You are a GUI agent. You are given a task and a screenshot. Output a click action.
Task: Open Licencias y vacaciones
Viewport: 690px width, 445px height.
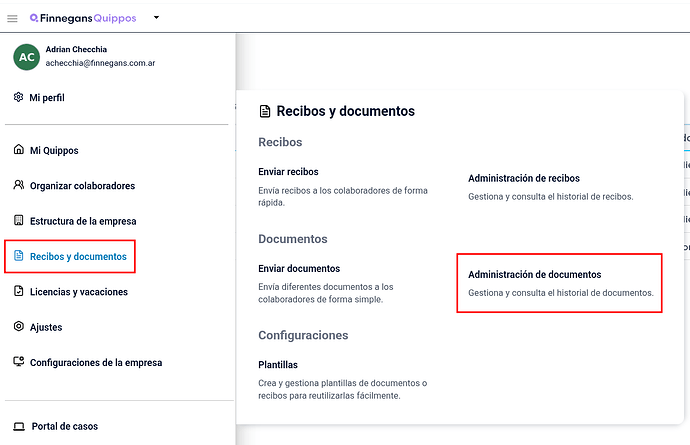click(79, 292)
